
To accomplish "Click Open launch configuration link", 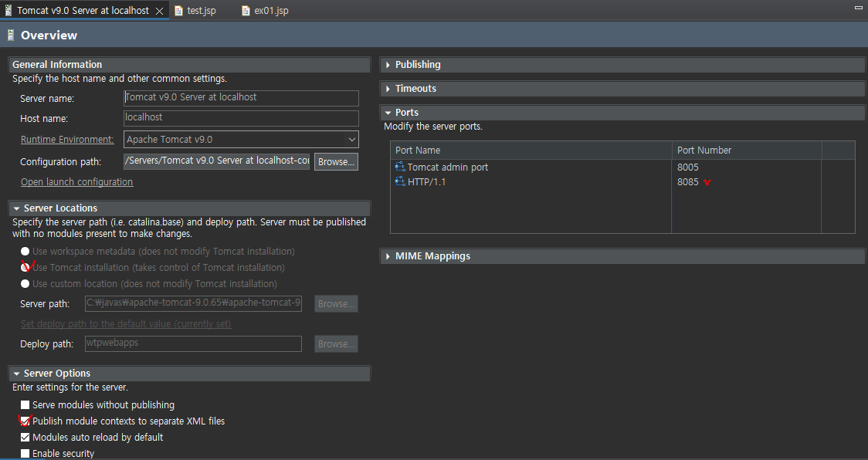I will (x=76, y=181).
